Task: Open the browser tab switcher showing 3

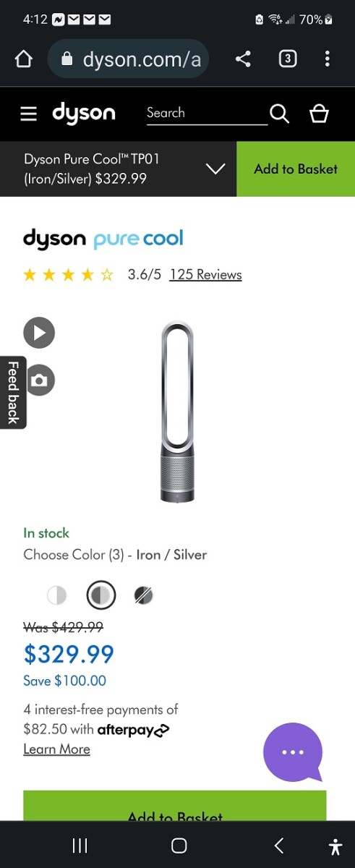Action: click(288, 59)
